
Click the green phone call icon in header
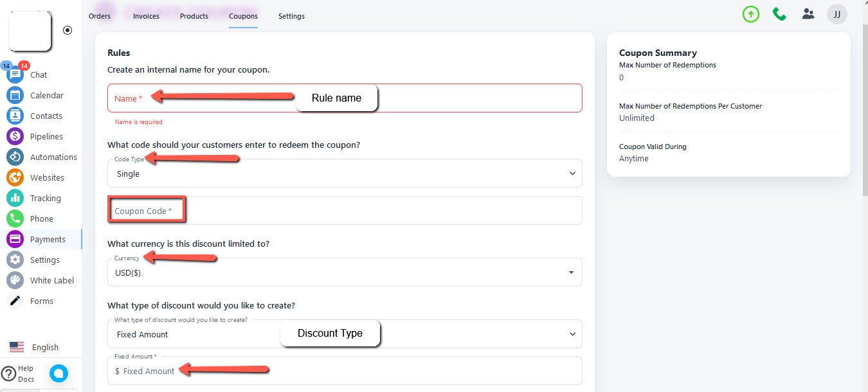[779, 14]
